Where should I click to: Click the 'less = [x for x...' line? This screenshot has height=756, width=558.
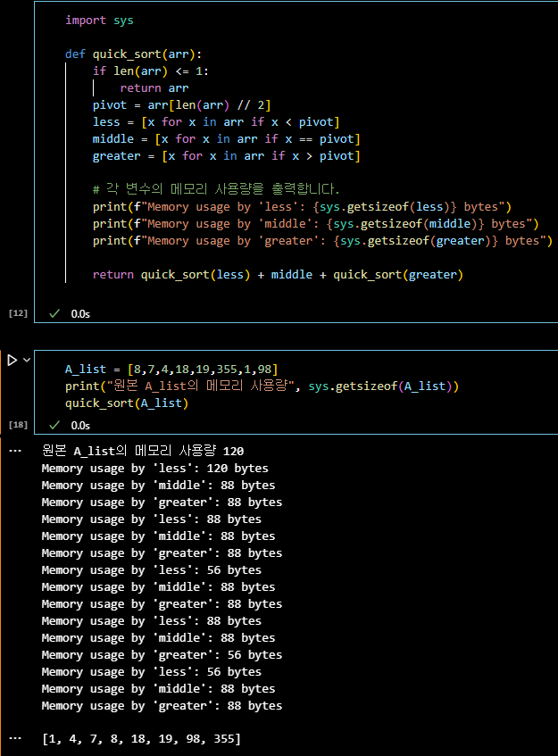coord(216,122)
